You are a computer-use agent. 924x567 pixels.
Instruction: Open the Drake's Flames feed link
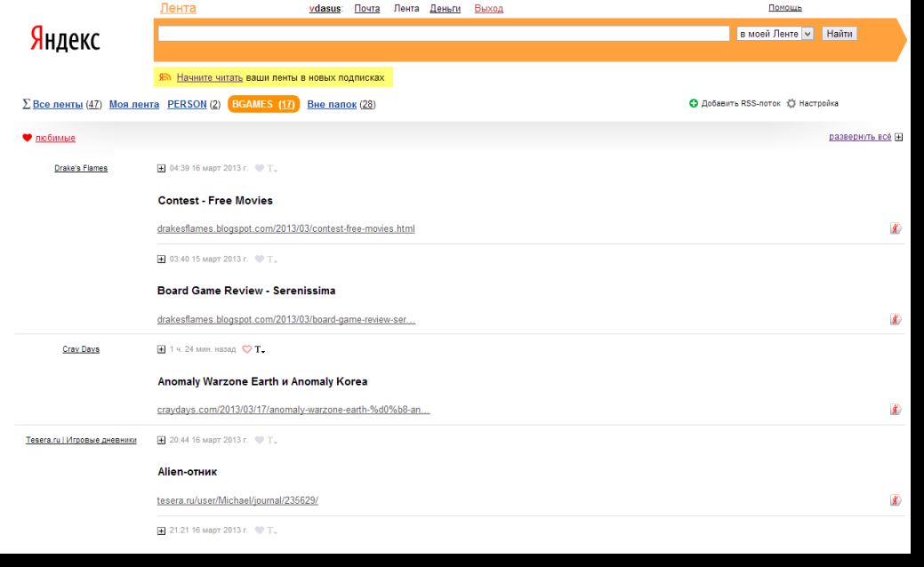coord(81,168)
